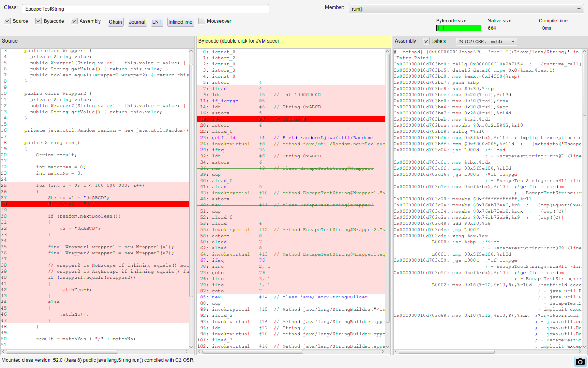
Task: Toggle the Bytecode panel checkbox
Action: [38, 21]
